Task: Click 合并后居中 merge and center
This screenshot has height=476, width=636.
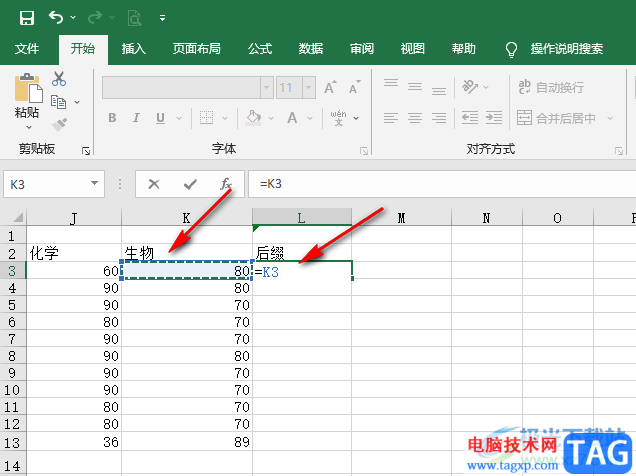Action: [x=556, y=118]
